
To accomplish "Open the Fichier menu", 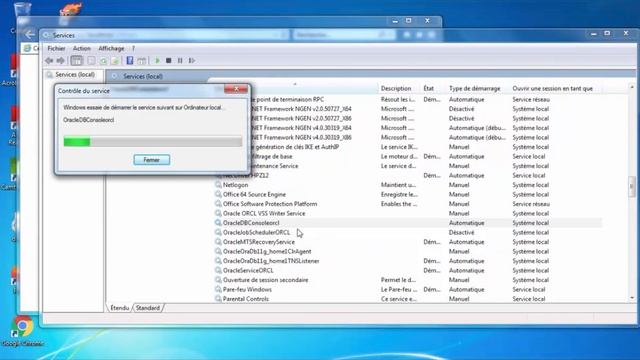I will pyautogui.click(x=56, y=48).
